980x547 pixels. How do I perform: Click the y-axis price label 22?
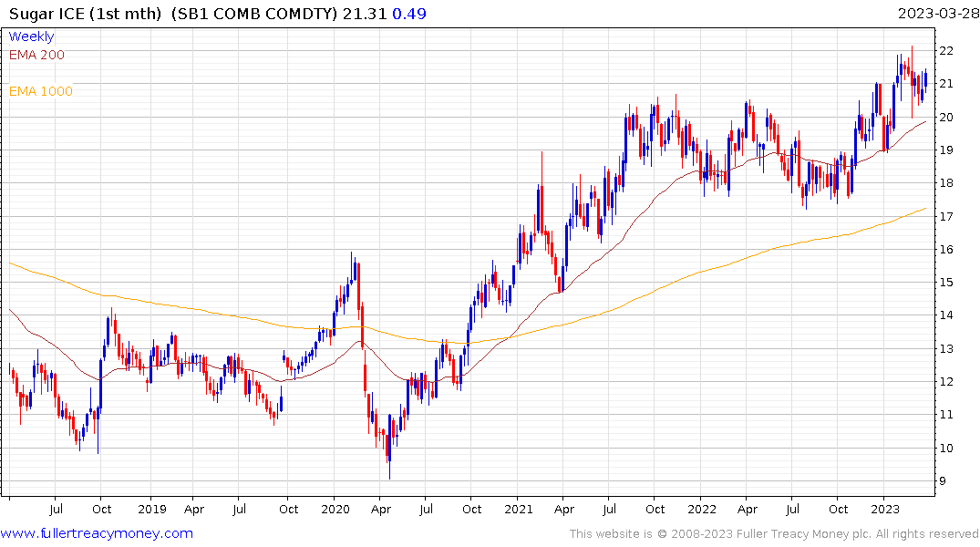945,51
